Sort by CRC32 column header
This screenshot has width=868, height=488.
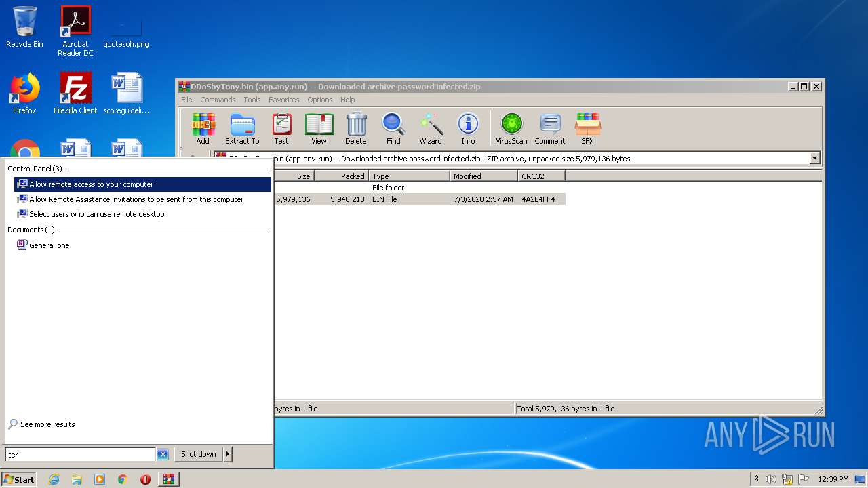click(x=541, y=176)
